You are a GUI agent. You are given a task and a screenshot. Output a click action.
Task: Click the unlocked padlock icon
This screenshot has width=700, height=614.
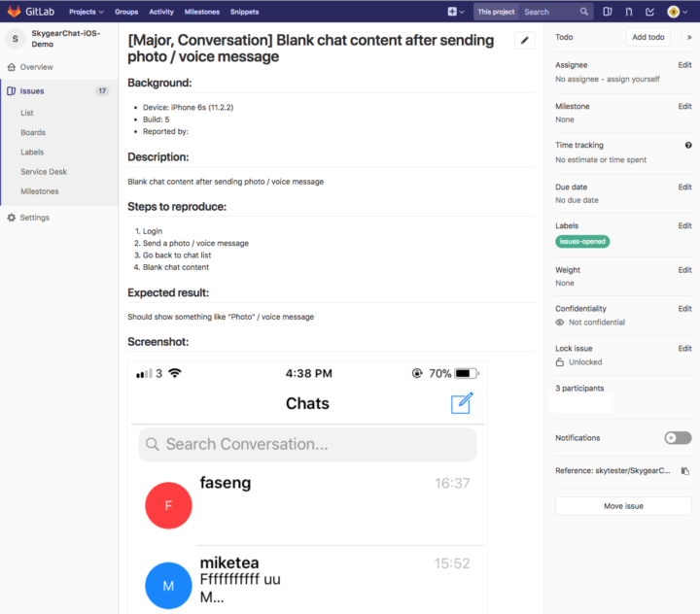(x=560, y=361)
